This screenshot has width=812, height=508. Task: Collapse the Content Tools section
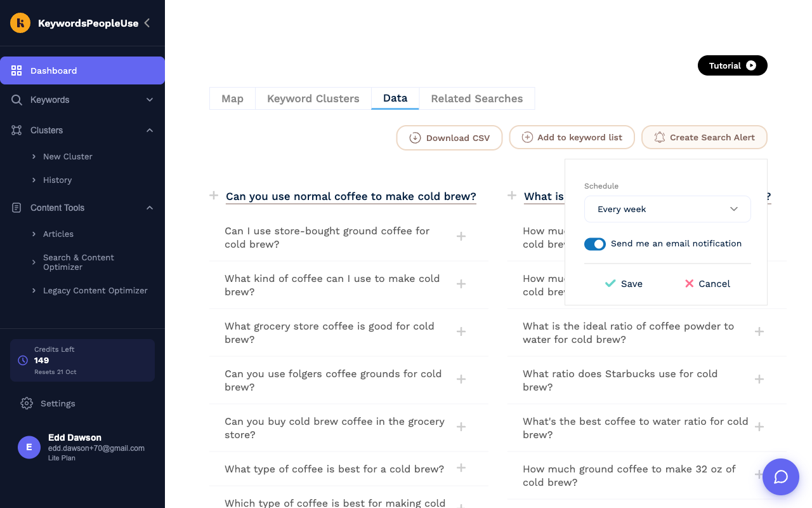(x=150, y=208)
